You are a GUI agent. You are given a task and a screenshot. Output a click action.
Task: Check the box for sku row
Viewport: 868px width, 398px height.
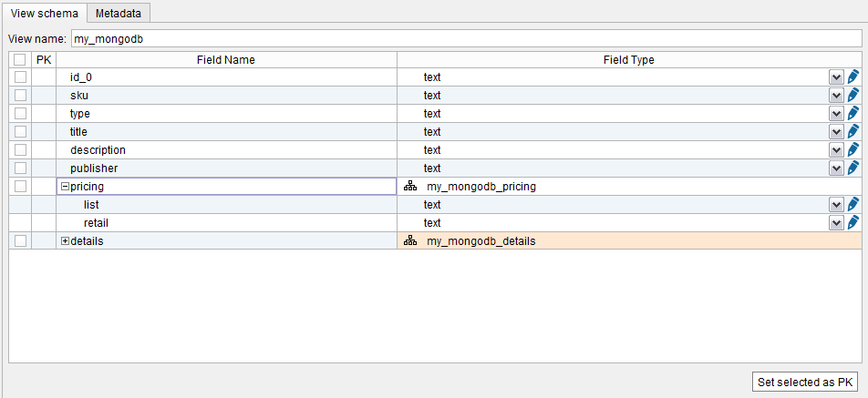pos(20,95)
